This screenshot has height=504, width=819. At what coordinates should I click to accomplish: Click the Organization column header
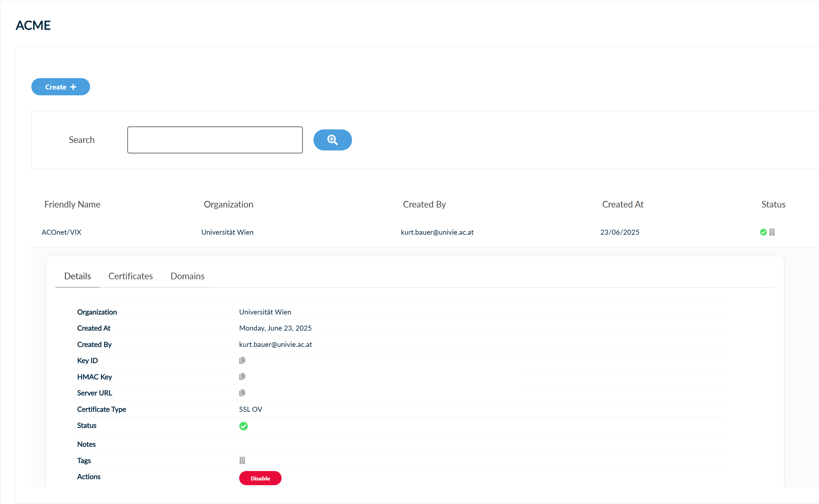pos(229,204)
